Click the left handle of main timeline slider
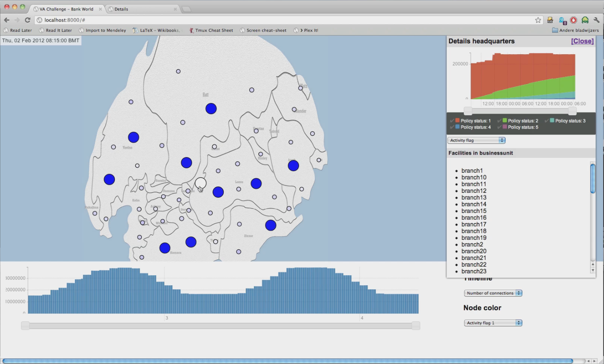 tap(25, 326)
